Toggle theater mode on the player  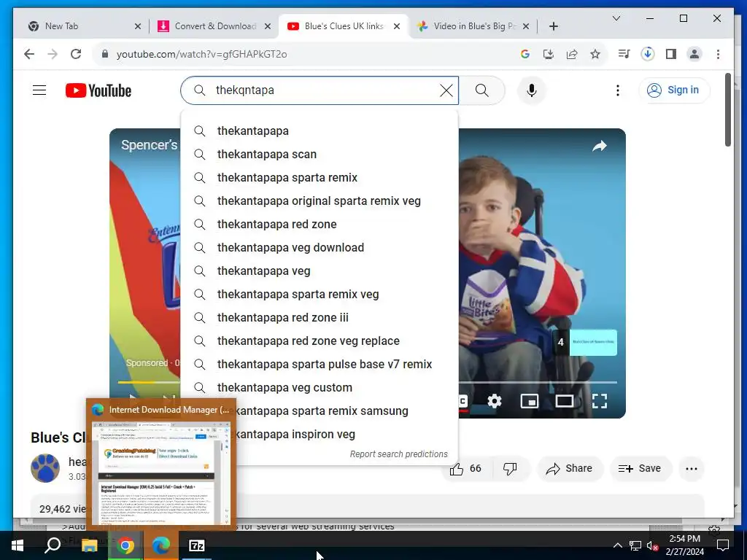(564, 401)
